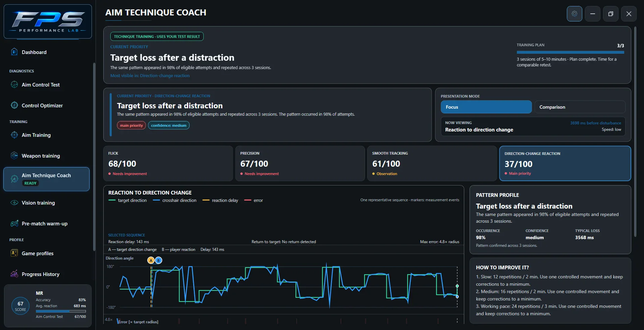Click the Now Viewing reaction panel
The height and width of the screenshot is (330, 644).
[x=533, y=126]
